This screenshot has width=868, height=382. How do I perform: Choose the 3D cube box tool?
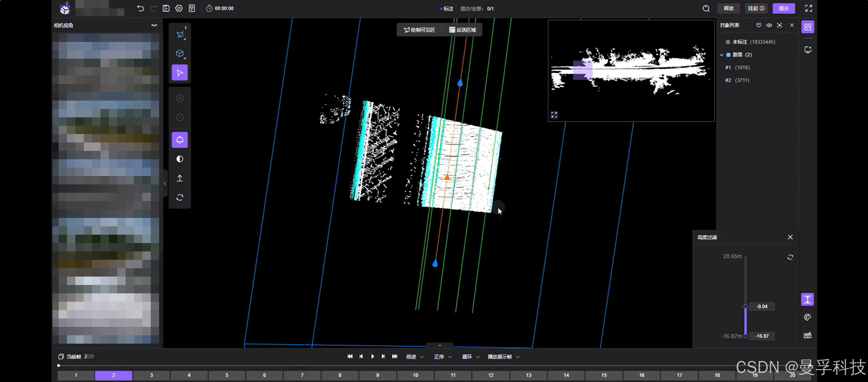point(180,53)
